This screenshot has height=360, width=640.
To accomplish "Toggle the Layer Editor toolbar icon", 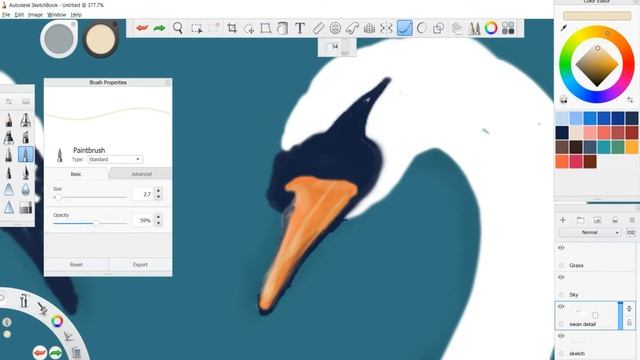I will coord(457,28).
